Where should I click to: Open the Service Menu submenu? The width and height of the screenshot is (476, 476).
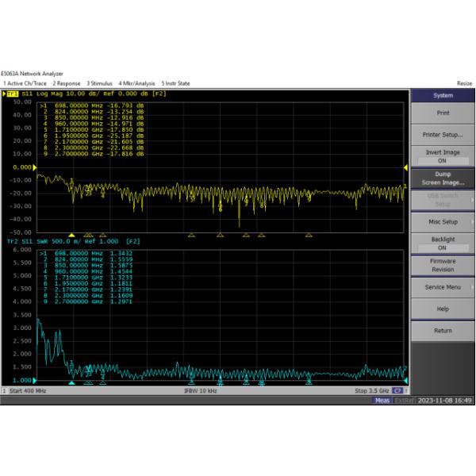(442, 287)
